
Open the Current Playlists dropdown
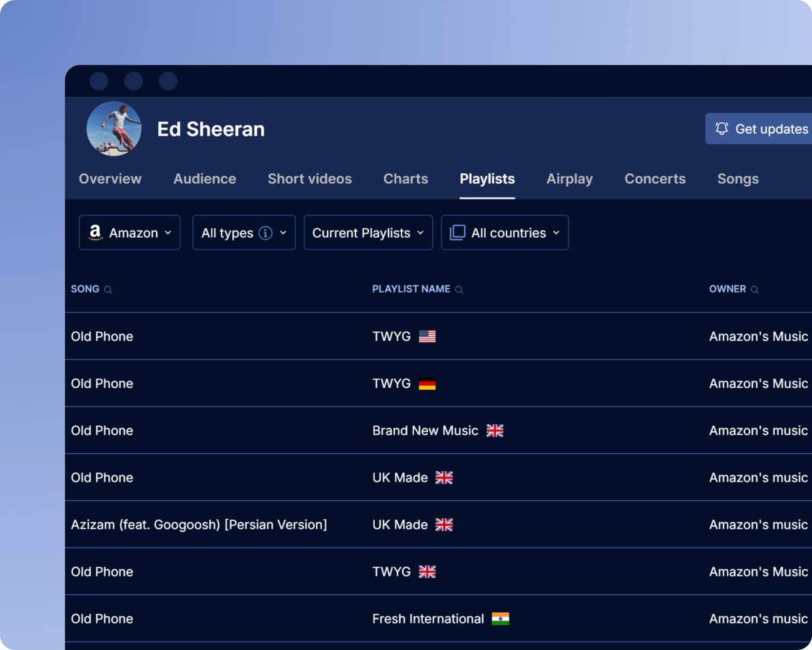point(368,232)
